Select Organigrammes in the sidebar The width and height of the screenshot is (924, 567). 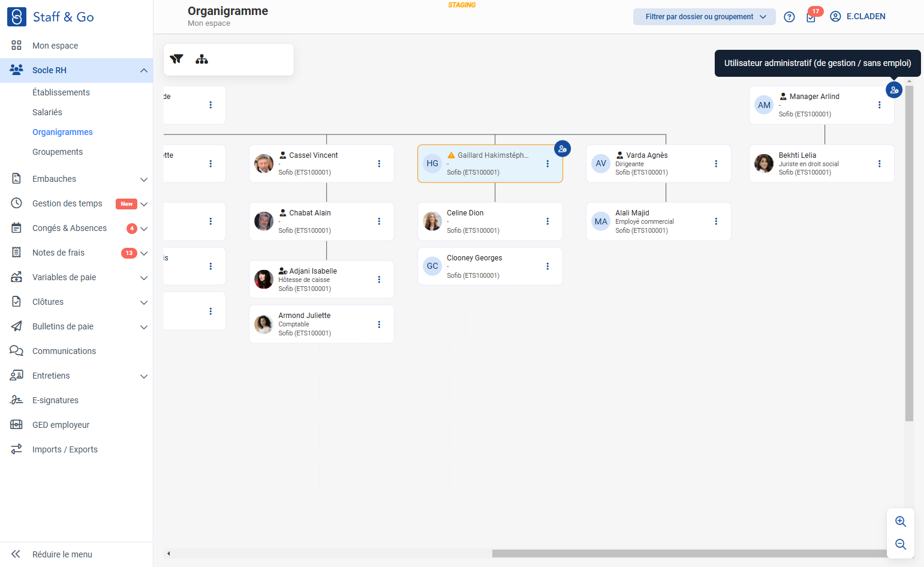pyautogui.click(x=62, y=132)
